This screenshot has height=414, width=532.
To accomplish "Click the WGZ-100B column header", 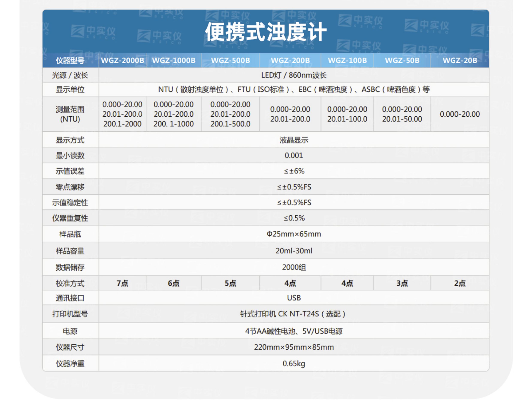I will click(x=347, y=61).
